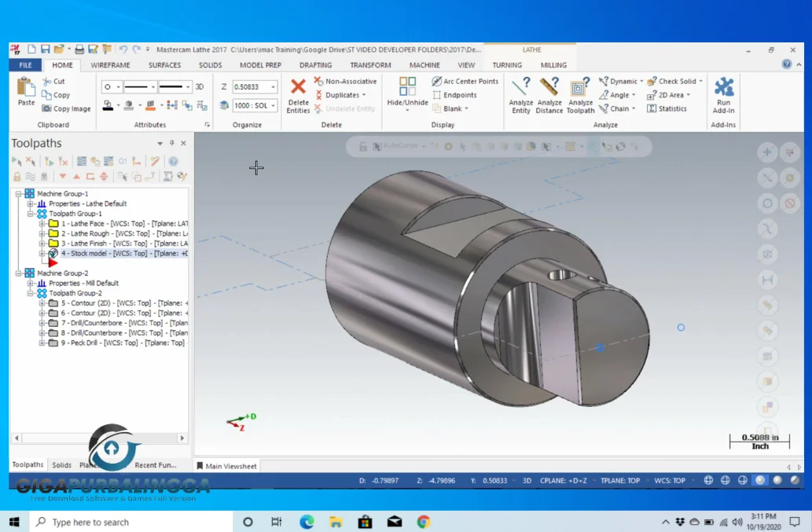Click the Redo arrow in quick access toolbar
This screenshot has height=532, width=812.
(x=136, y=50)
